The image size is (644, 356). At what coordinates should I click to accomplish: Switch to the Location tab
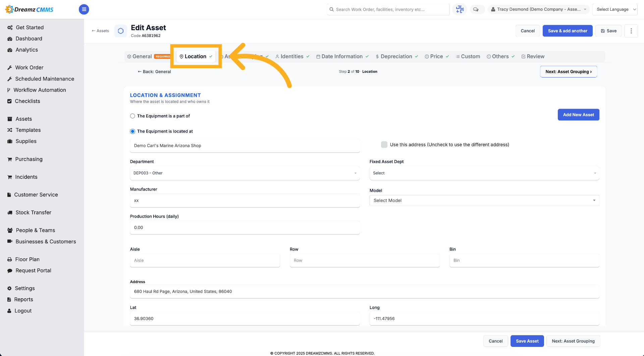tap(196, 56)
